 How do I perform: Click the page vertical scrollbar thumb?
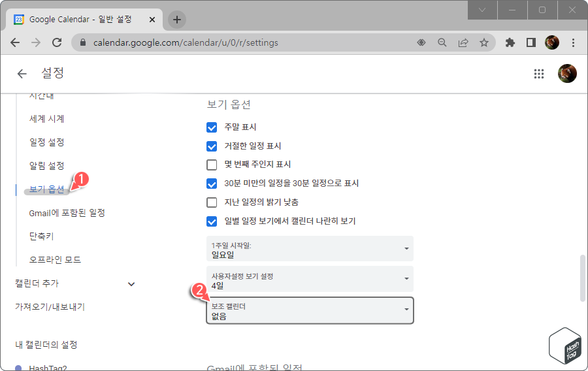coord(582,278)
